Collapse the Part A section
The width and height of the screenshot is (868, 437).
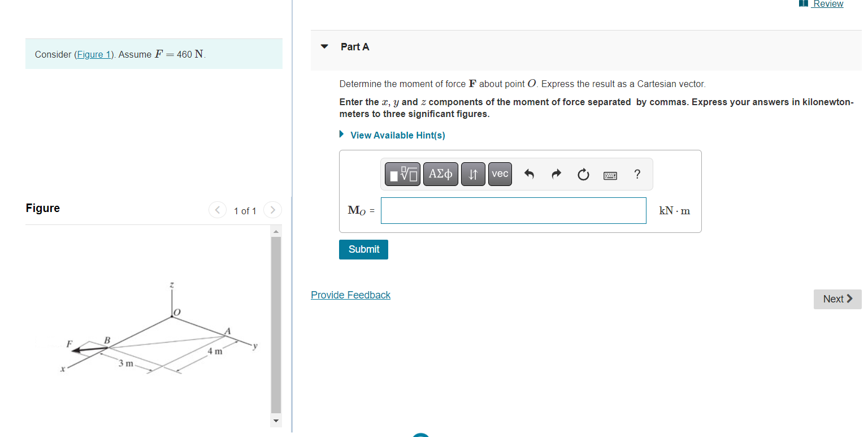(324, 47)
